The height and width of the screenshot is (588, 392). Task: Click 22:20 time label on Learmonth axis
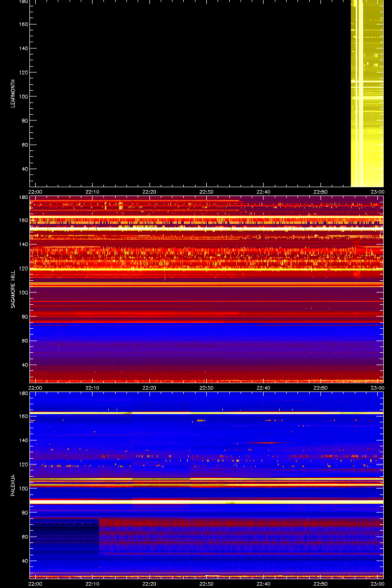[x=149, y=192]
